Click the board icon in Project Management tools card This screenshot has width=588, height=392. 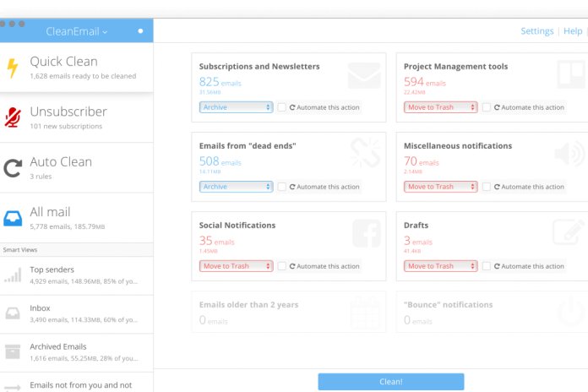tap(571, 74)
